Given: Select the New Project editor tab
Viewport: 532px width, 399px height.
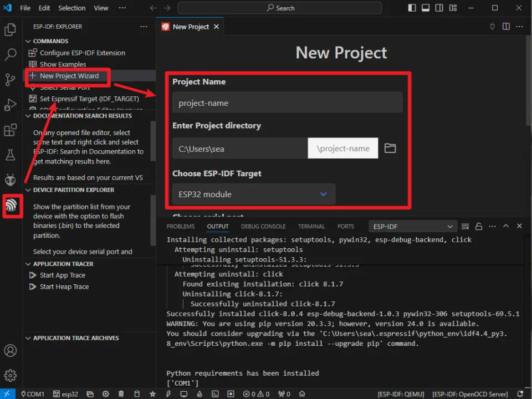Looking at the screenshot, I should [190, 27].
